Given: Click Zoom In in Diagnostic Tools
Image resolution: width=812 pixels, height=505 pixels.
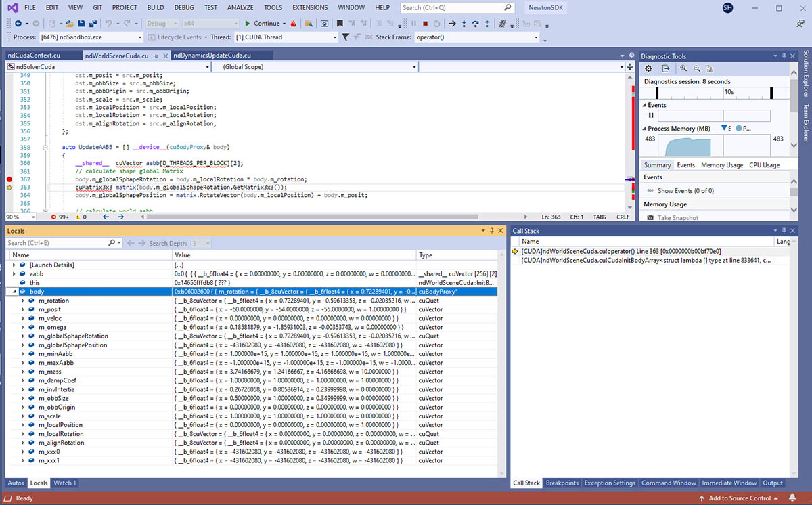Looking at the screenshot, I should [x=683, y=68].
